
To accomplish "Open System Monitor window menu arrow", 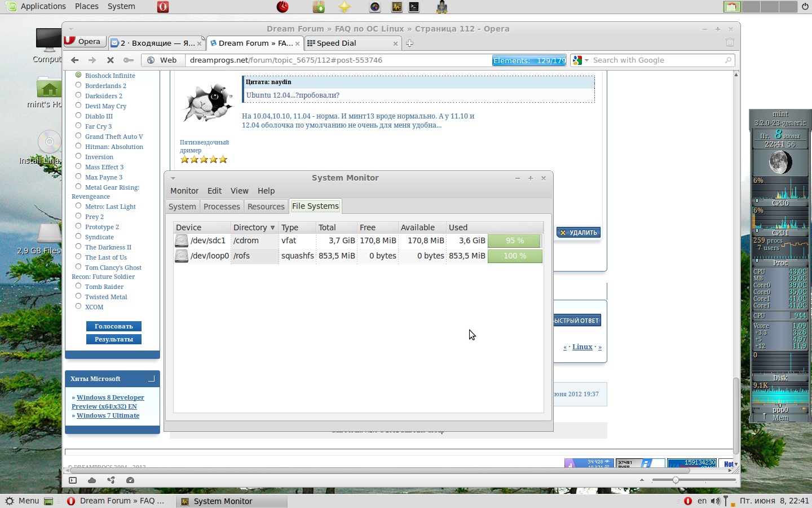I will [173, 178].
